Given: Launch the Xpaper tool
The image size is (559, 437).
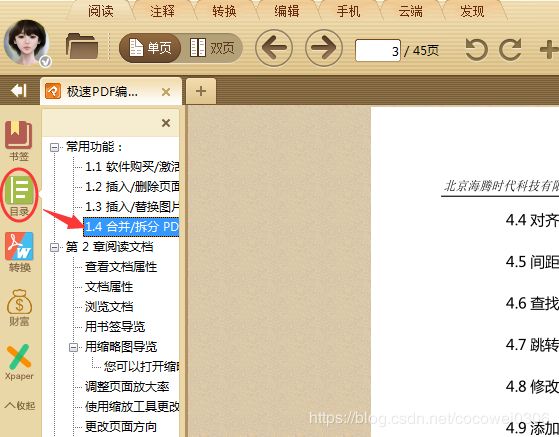Looking at the screenshot, I should tap(19, 362).
